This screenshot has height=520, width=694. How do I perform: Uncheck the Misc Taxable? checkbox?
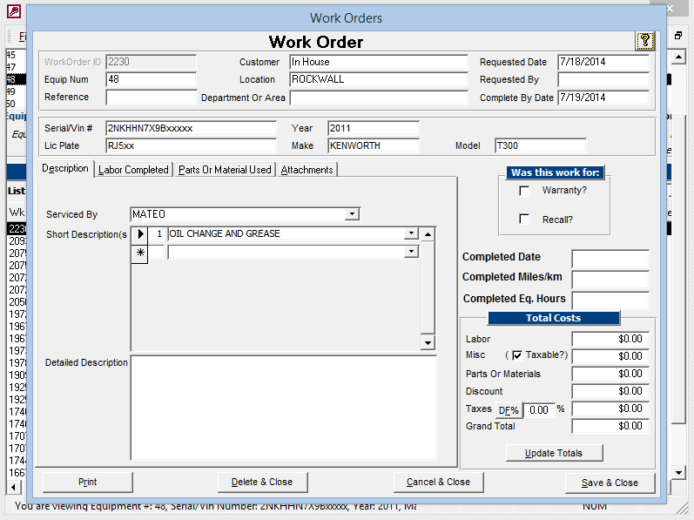517,355
